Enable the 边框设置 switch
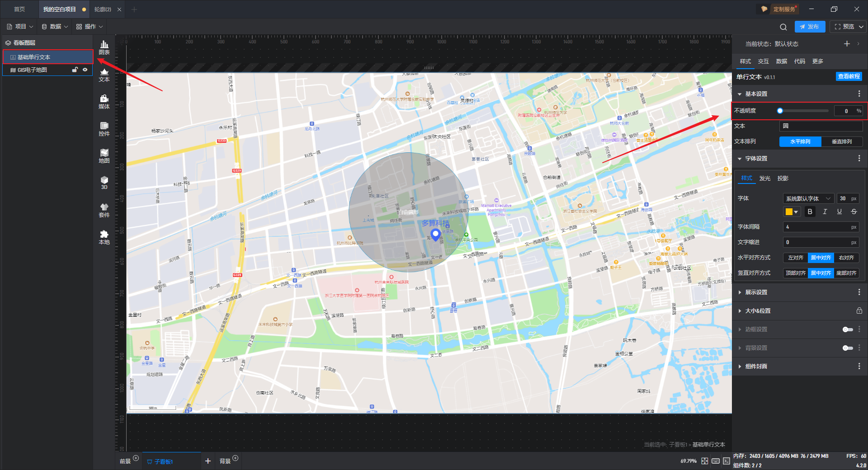This screenshot has height=470, width=868. pyautogui.click(x=848, y=329)
